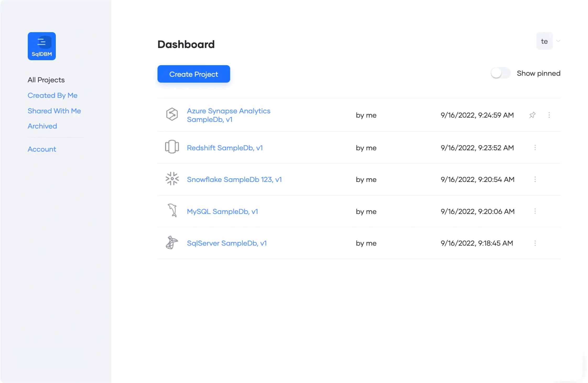Click the te user avatar

[544, 41]
